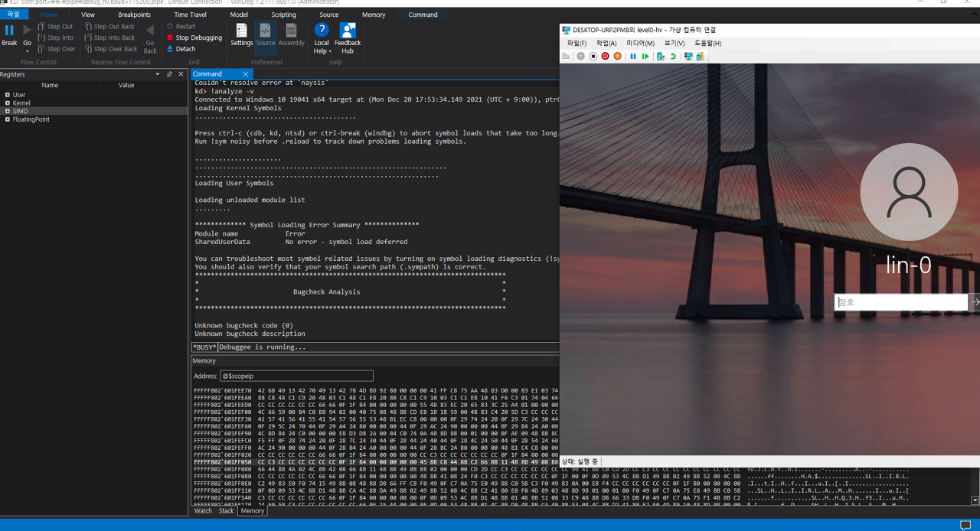The width and height of the screenshot is (980, 531).
Task: Click the password field on the VM login screen
Action: (900, 301)
